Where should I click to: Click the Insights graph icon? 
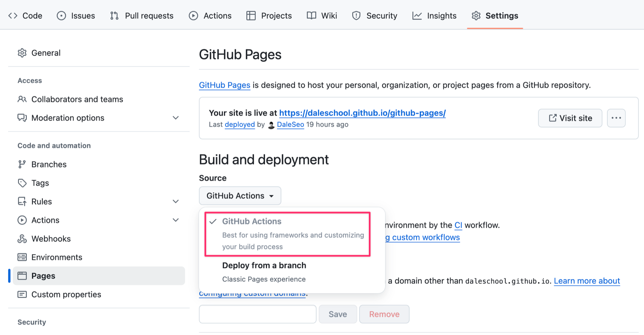(417, 15)
